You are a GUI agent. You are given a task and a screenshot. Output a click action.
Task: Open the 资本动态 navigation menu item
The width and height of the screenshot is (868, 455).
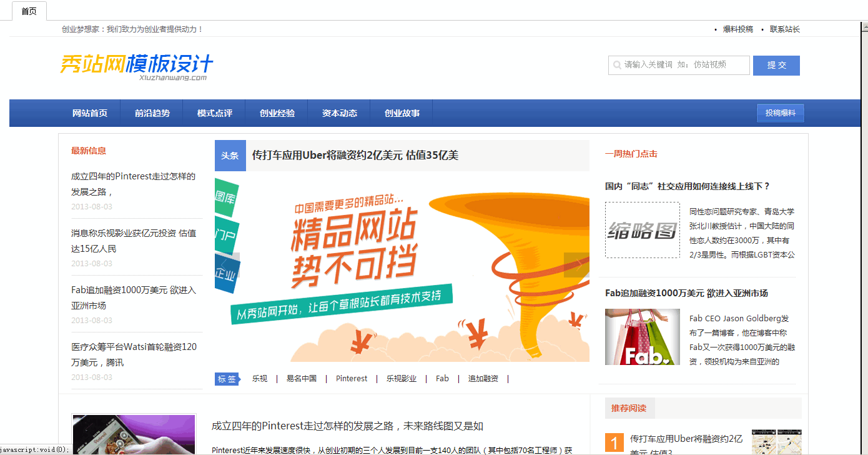coord(339,113)
